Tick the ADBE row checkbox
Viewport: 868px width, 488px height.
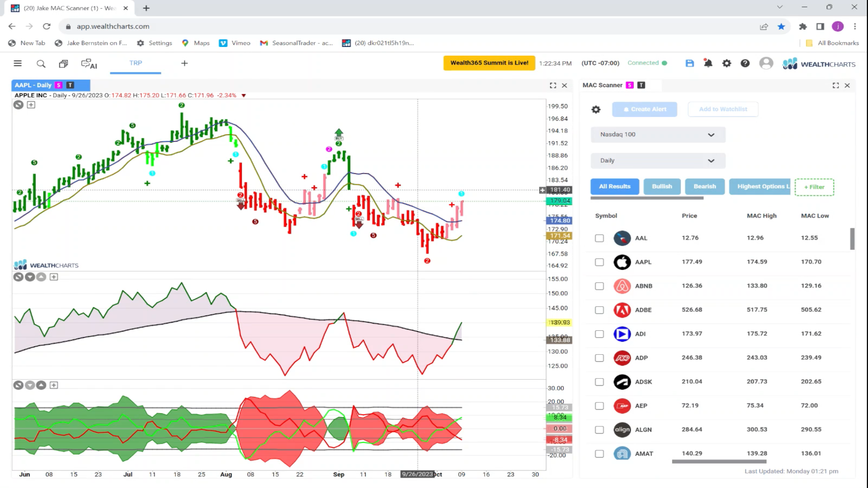pos(599,310)
